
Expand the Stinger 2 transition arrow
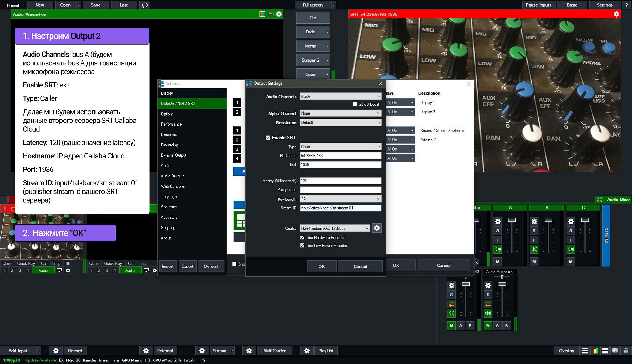pos(327,60)
